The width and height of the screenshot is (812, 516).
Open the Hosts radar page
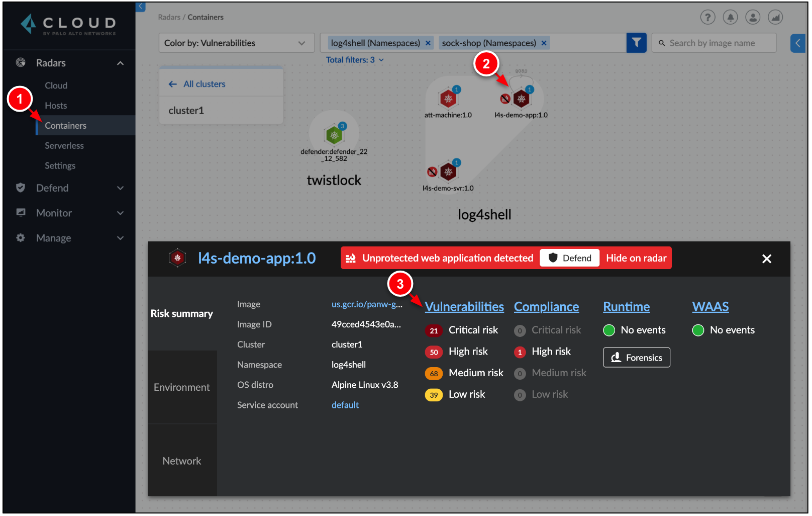point(56,106)
